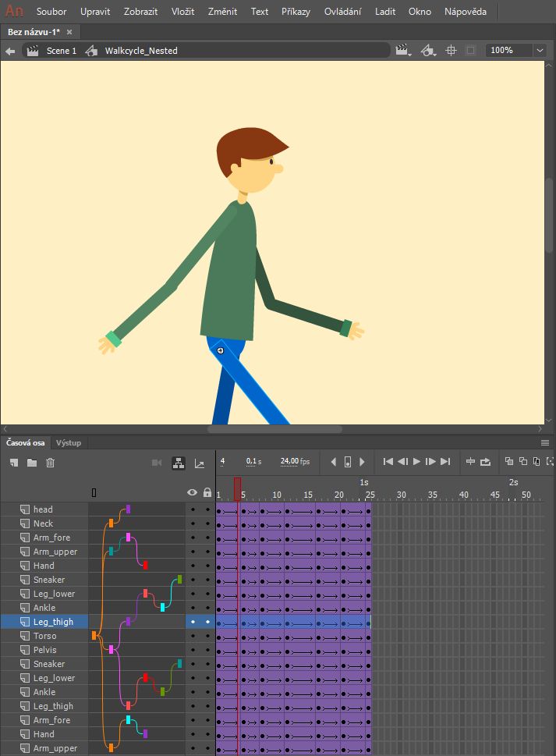556x756 pixels.
Task: Click the new folder icon in timeline
Action: [32, 463]
